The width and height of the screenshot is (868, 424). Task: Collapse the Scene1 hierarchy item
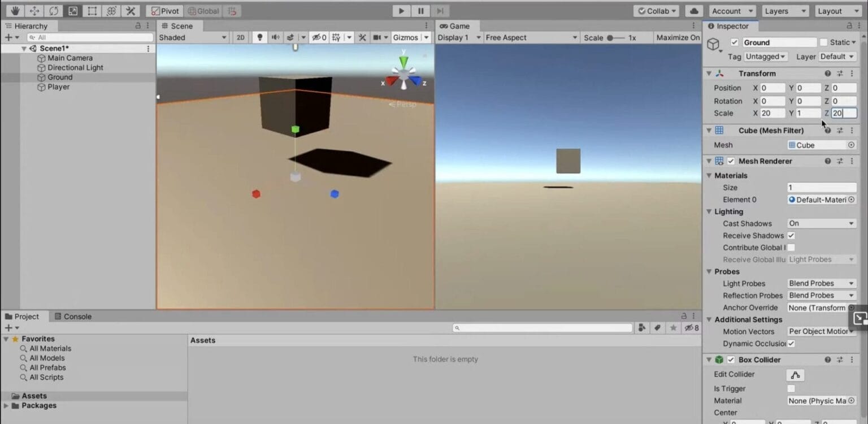23,48
